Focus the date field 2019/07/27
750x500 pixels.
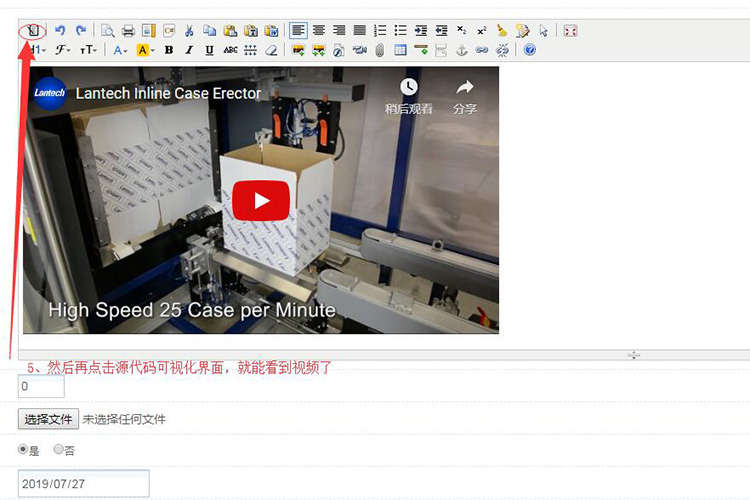point(84,484)
